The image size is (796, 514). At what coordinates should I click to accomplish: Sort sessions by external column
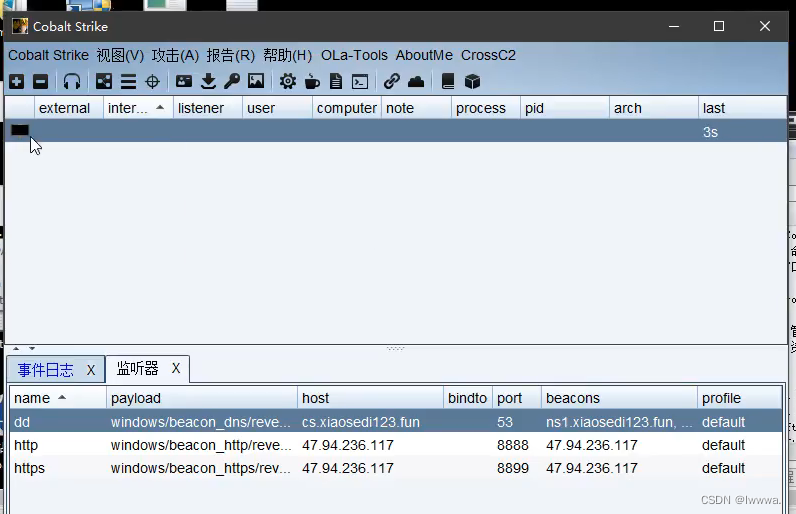tap(69, 108)
